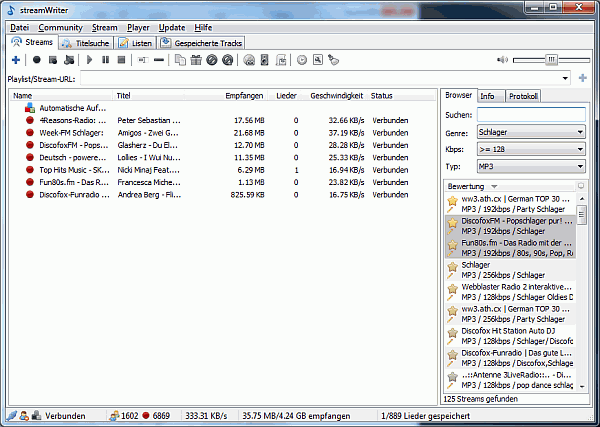This screenshot has width=600, height=427.
Task: Click the playlist file note icon
Action: [281, 60]
